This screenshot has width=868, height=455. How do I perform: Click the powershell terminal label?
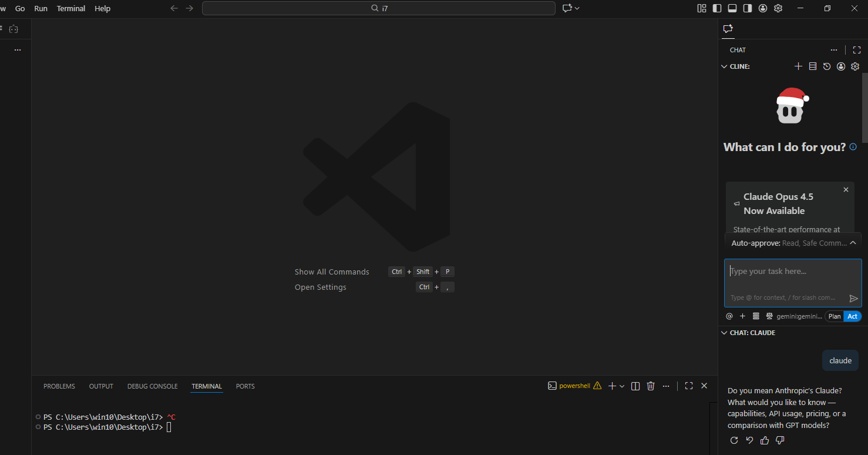574,386
